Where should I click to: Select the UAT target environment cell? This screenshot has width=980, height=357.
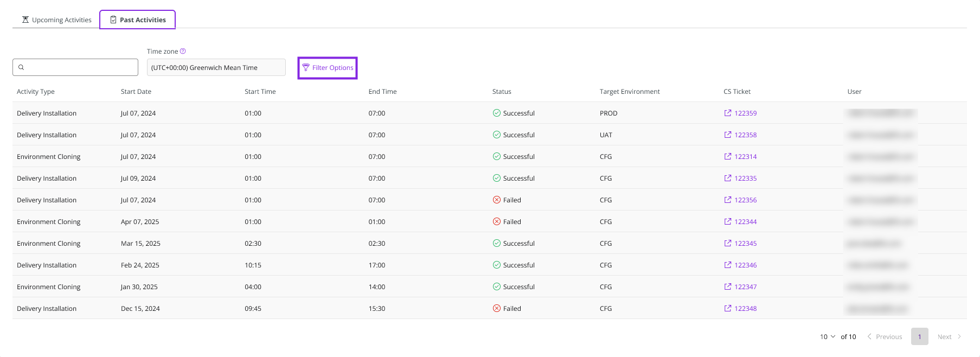click(x=606, y=135)
